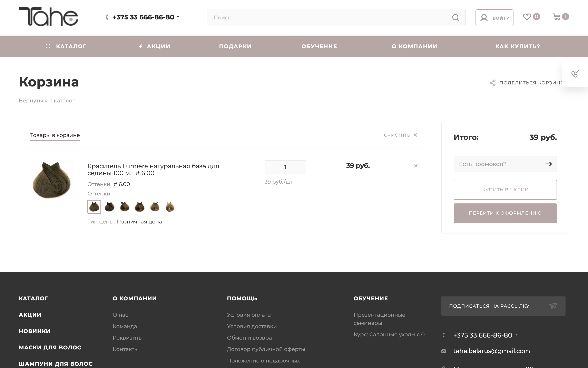This screenshot has width=588, height=368.
Task: Expand the header phone number dropdown arrow
Action: (178, 17)
